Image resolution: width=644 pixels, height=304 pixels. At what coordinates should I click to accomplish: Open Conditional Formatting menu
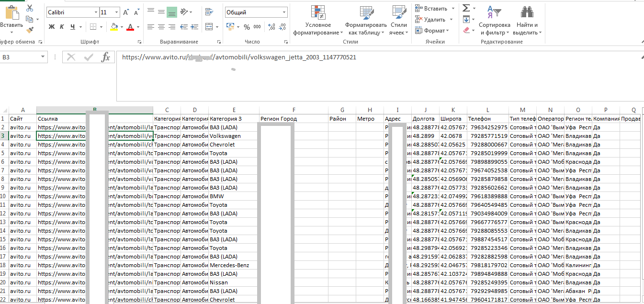tap(318, 21)
